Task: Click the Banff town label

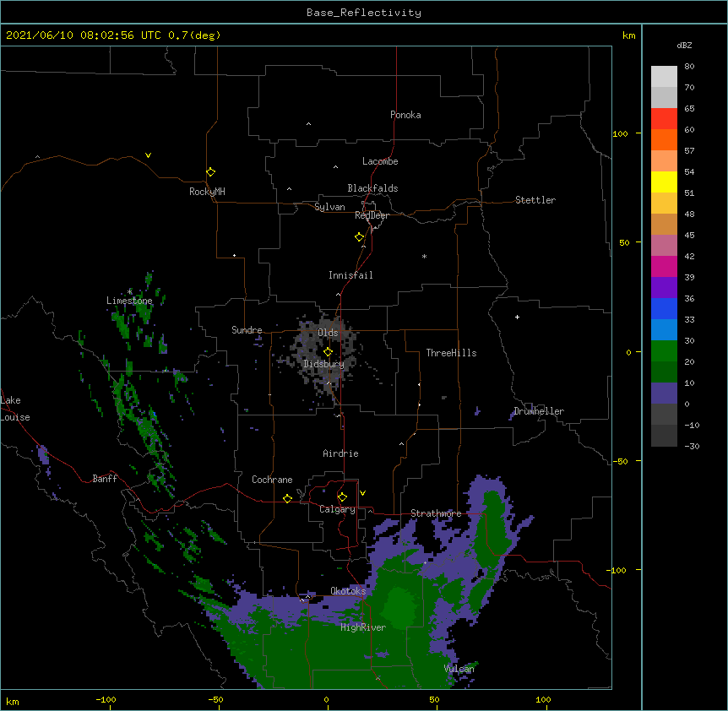Action: coord(105,479)
